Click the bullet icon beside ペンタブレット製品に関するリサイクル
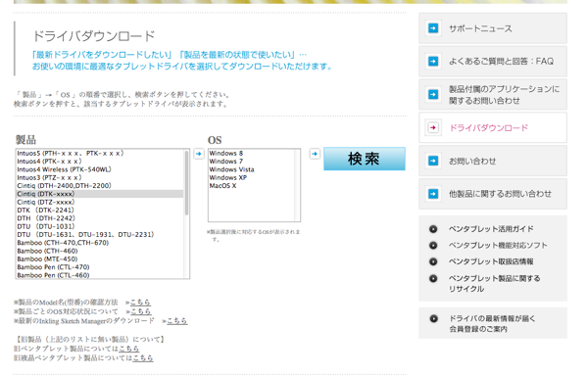 tap(433, 278)
